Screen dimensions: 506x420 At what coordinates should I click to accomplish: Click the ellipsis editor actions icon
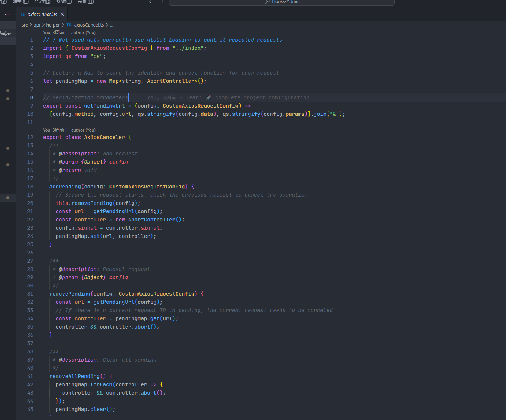tap(7, 14)
